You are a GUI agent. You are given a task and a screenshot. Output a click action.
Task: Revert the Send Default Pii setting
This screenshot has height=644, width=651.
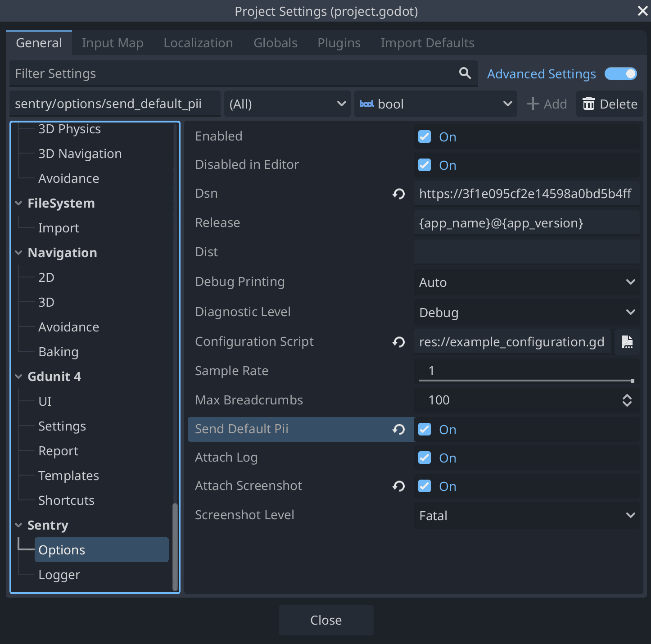(x=398, y=429)
